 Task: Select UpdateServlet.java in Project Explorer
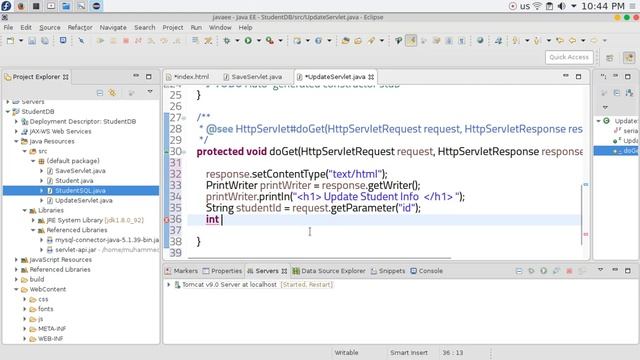click(x=83, y=200)
